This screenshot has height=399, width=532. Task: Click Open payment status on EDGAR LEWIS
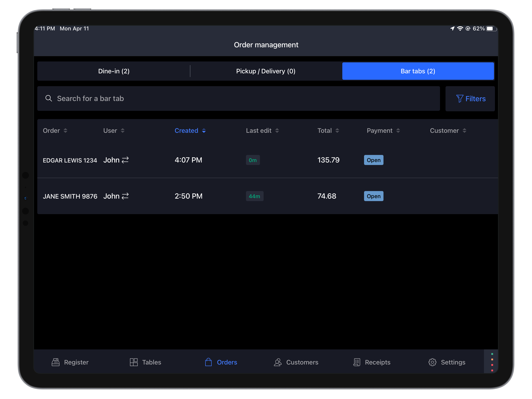[x=373, y=159]
